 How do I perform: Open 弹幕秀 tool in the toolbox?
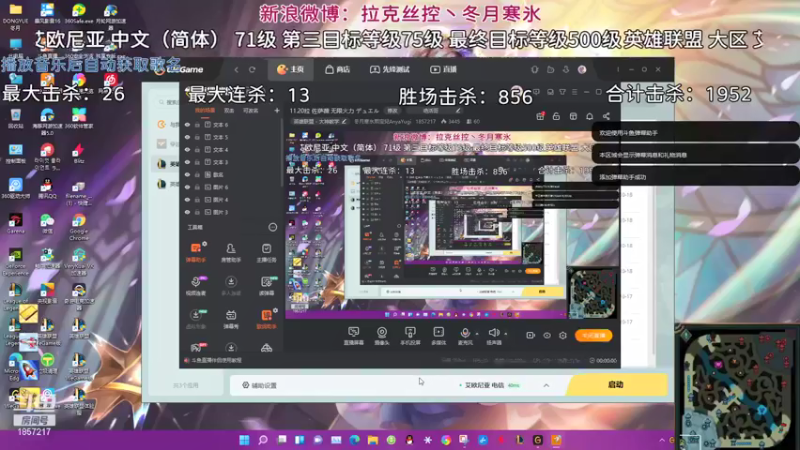point(231,319)
